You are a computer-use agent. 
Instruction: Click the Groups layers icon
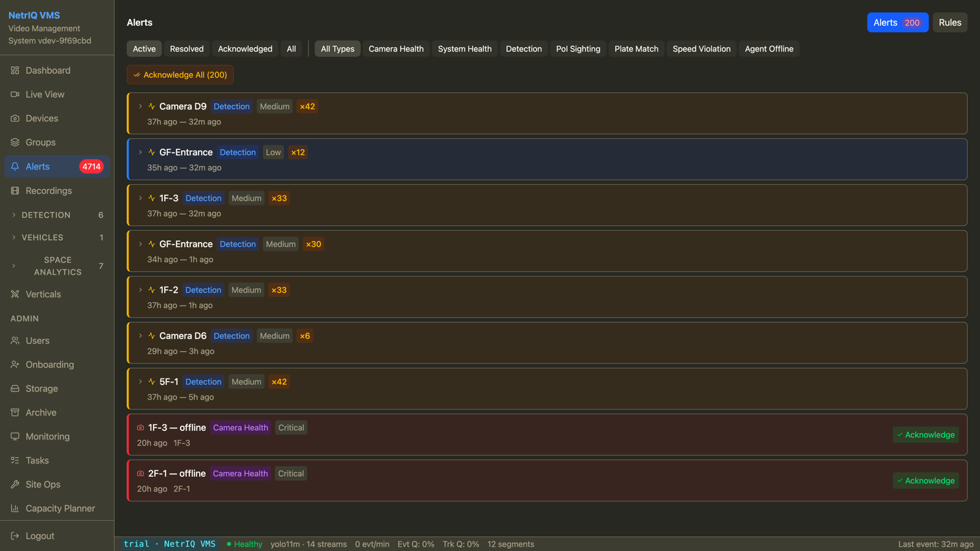click(x=15, y=142)
